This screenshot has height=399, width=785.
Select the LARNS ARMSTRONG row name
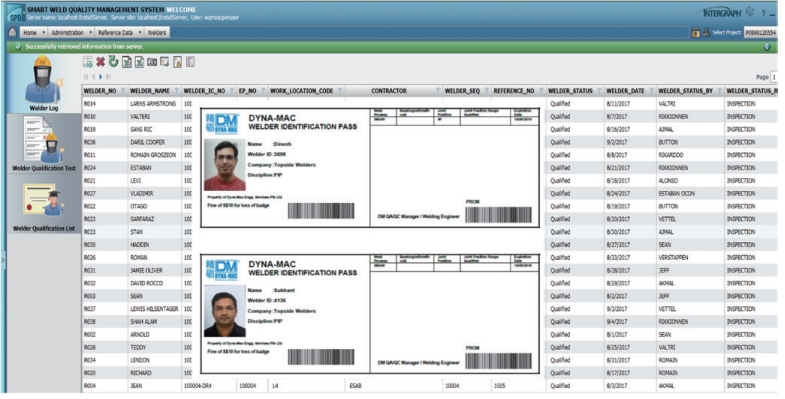pos(153,104)
